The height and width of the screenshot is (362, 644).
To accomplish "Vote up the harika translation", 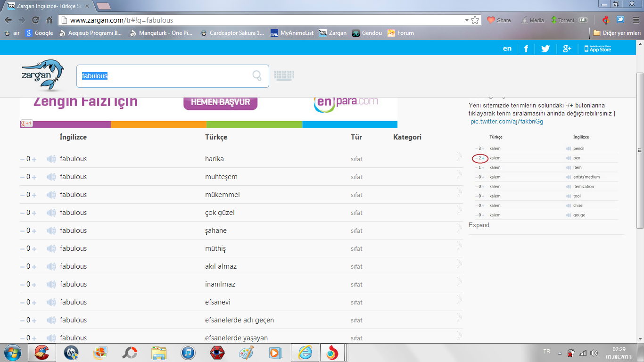I will pyautogui.click(x=34, y=159).
